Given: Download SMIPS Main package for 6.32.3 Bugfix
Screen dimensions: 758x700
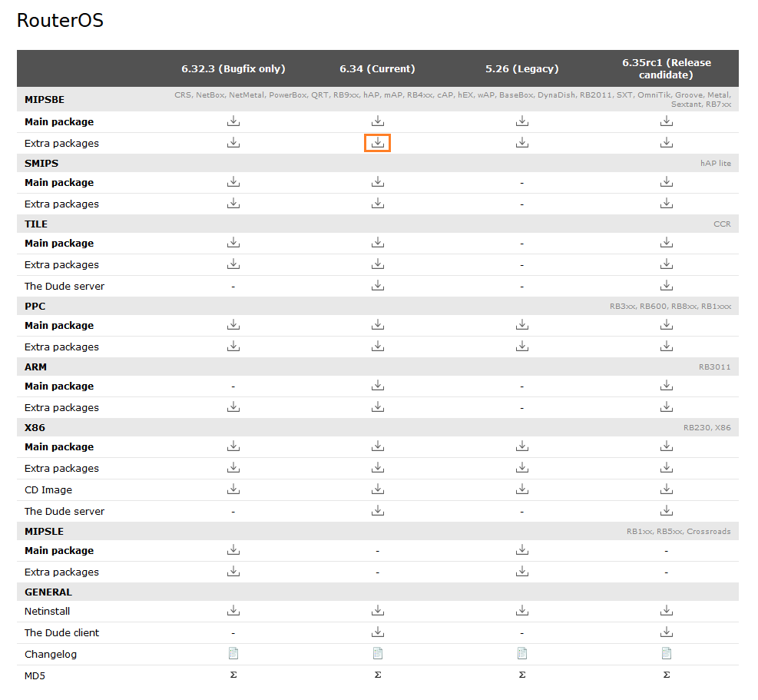Looking at the screenshot, I should tap(233, 182).
